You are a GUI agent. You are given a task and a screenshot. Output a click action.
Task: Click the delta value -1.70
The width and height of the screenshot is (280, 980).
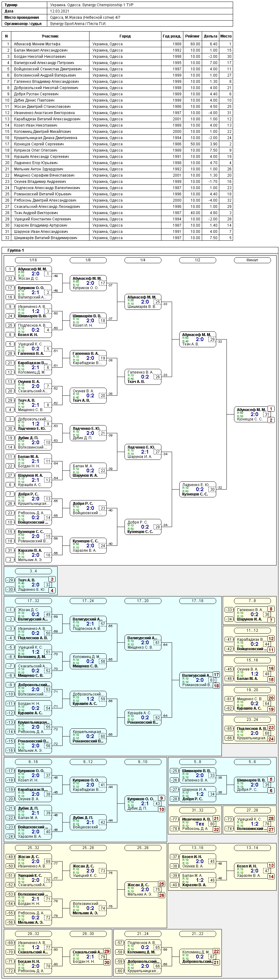point(213,182)
